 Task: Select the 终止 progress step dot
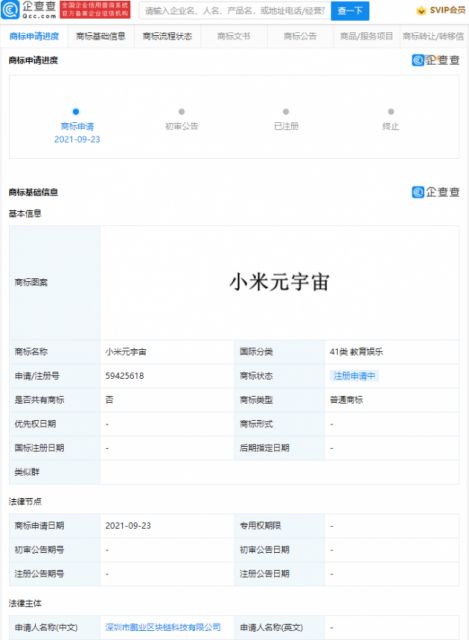coord(391,111)
